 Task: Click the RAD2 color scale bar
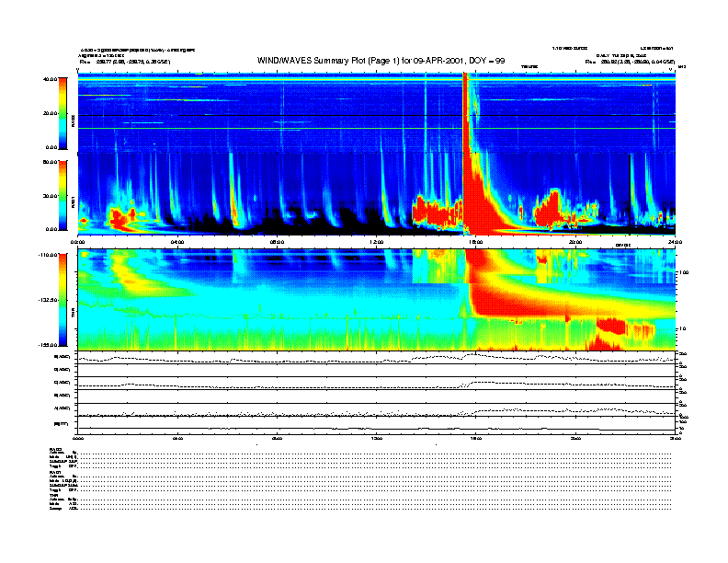tap(63, 113)
